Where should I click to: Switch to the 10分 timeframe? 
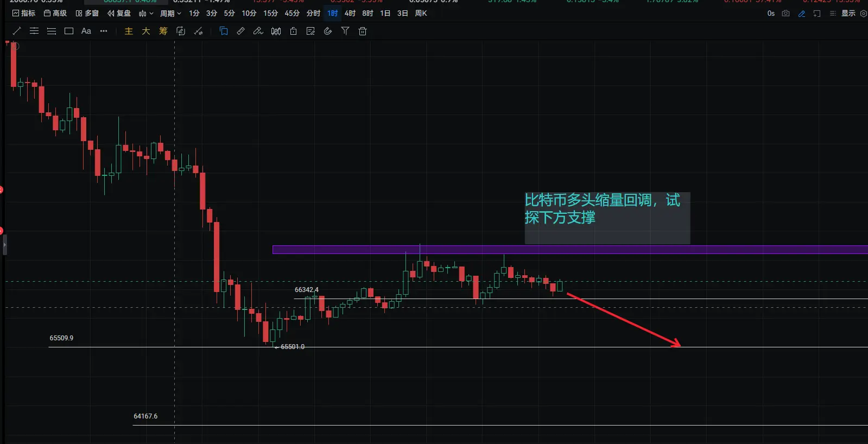(x=249, y=13)
